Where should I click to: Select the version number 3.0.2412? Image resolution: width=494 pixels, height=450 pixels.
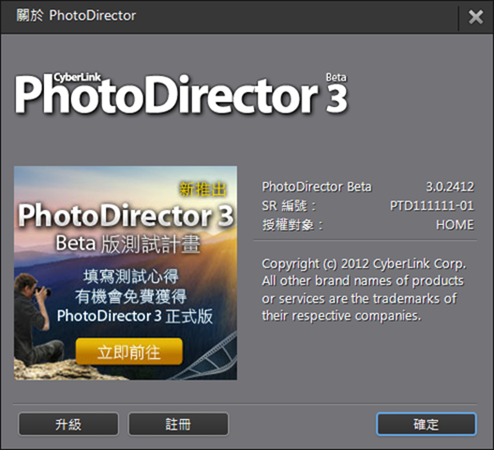coord(450,187)
